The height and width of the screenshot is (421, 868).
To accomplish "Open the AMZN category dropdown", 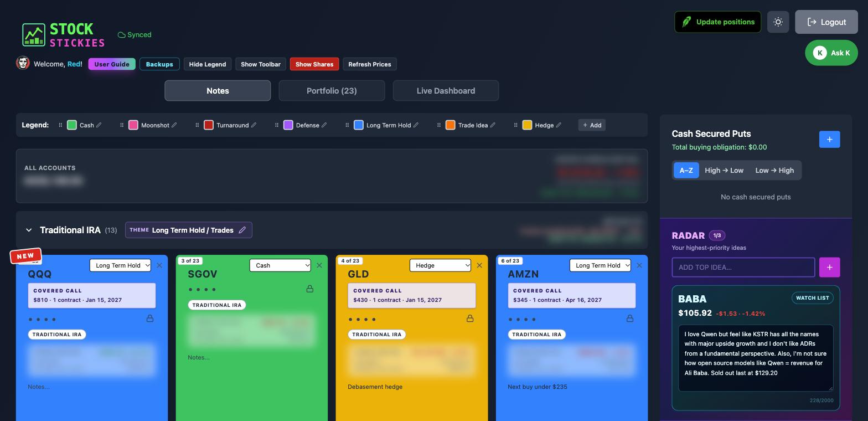I will [x=600, y=265].
